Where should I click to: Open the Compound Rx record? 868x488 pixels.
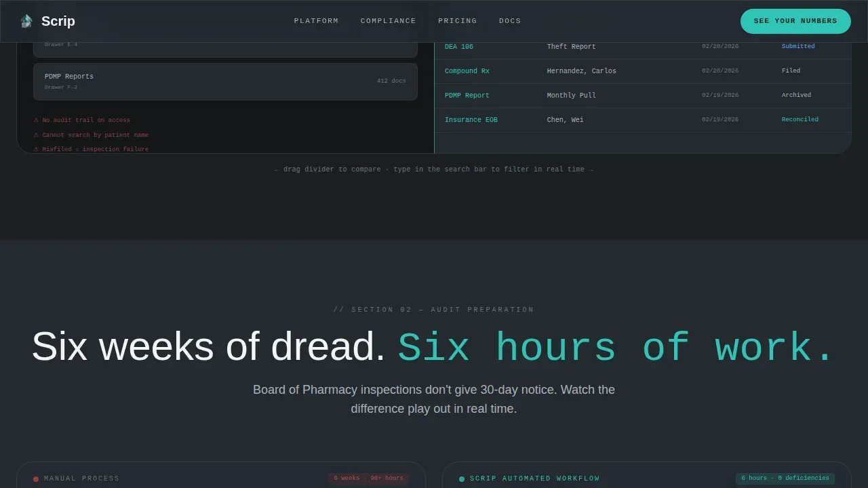pyautogui.click(x=467, y=71)
